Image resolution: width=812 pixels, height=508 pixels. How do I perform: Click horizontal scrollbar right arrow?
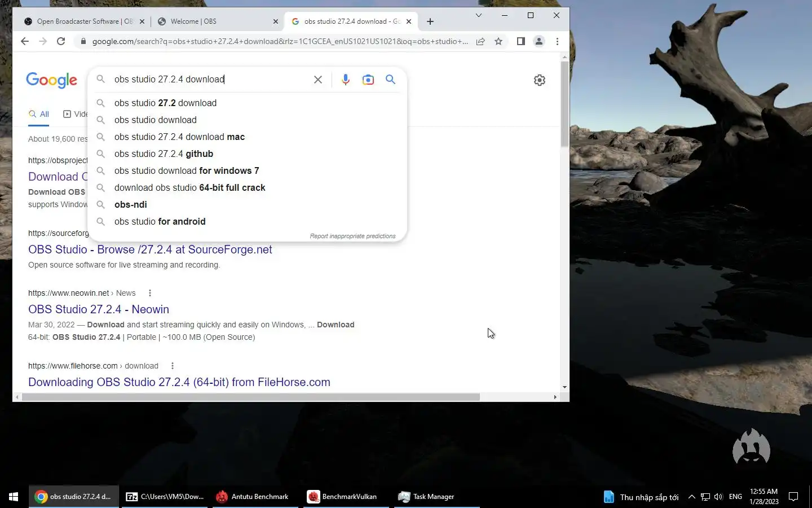tap(555, 397)
